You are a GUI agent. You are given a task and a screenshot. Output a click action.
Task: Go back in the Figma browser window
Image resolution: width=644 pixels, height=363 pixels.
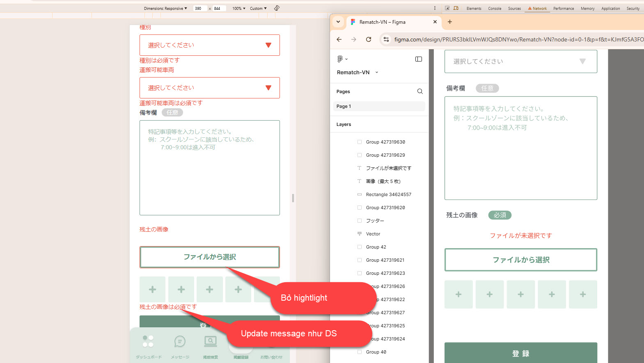tap(339, 39)
